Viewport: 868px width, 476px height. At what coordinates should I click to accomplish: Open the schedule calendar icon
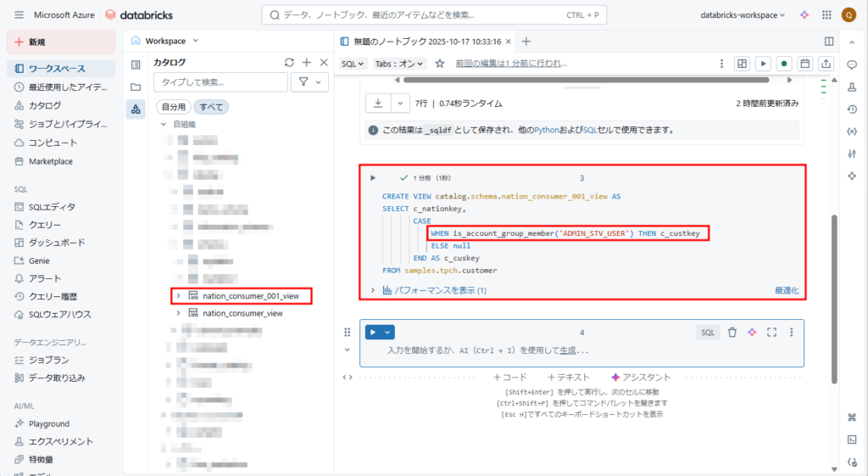coord(805,64)
